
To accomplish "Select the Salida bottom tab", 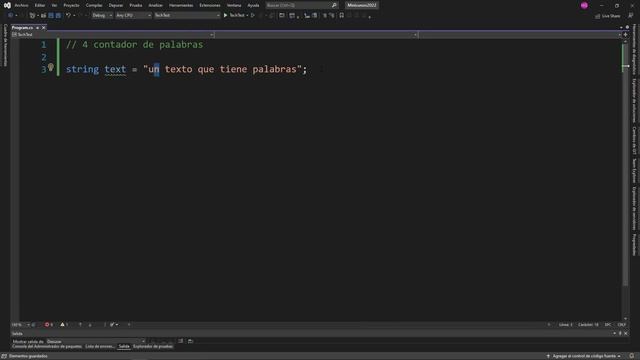I will (124, 347).
